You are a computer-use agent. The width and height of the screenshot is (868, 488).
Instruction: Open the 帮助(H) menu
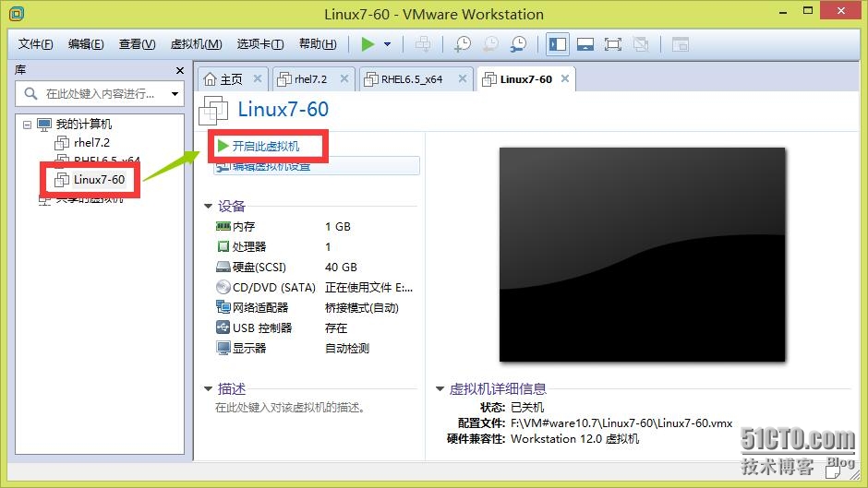pos(318,44)
